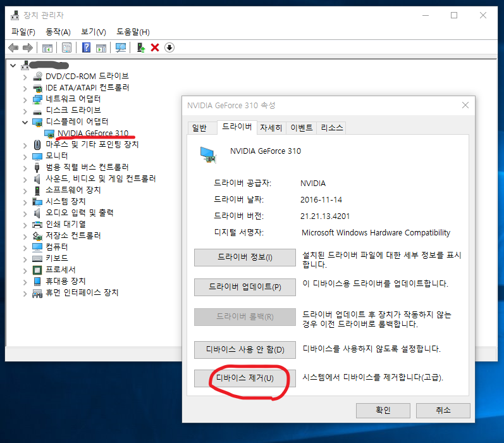Collapse 디스플레이 어댑터 node
Viewport: 504px width, 443px height.
[25, 122]
